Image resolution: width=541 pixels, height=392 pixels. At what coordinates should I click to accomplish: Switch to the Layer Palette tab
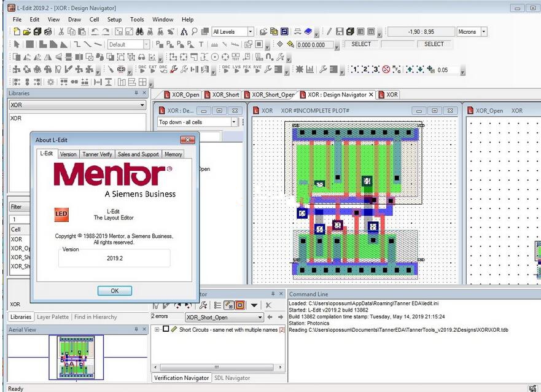(x=53, y=317)
